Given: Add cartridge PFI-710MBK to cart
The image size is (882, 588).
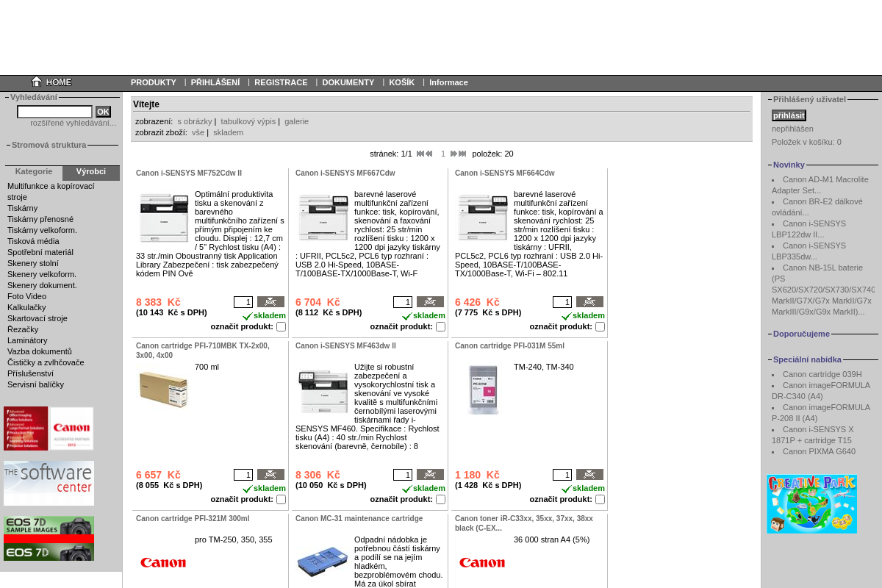Looking at the screenshot, I should coord(270,475).
